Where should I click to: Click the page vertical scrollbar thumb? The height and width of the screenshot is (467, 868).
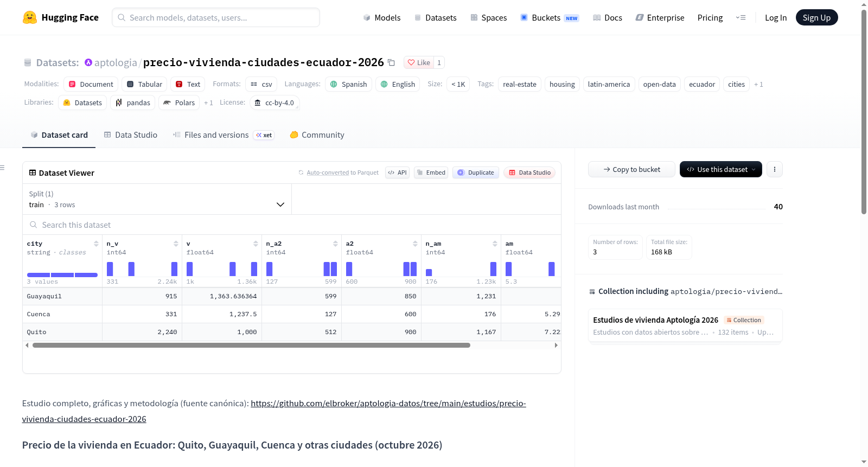[x=864, y=111]
